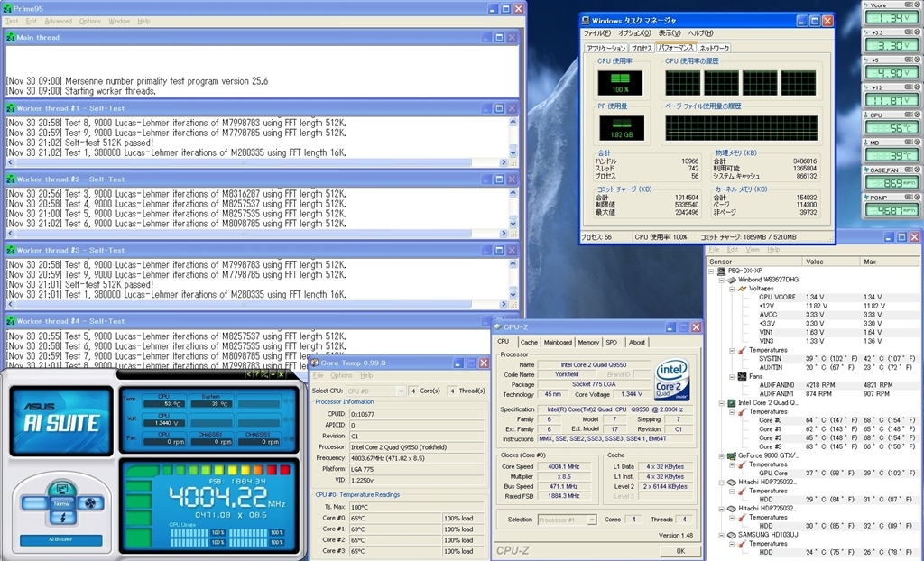Click the MB temperature gadget close icon

tap(917, 142)
